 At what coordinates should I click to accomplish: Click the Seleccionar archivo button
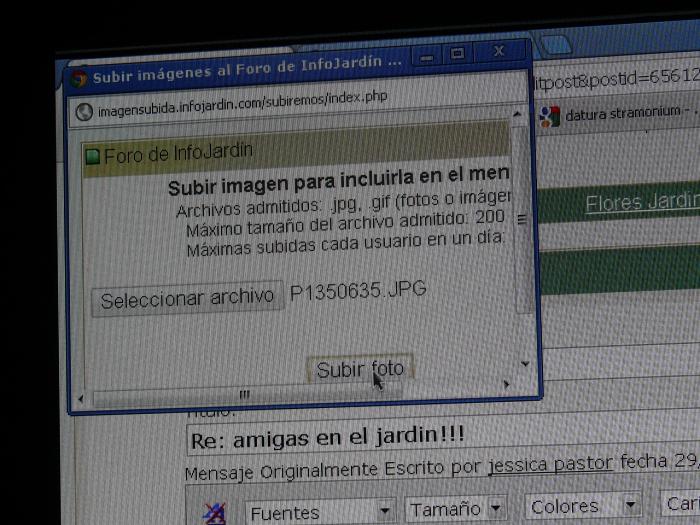(188, 299)
